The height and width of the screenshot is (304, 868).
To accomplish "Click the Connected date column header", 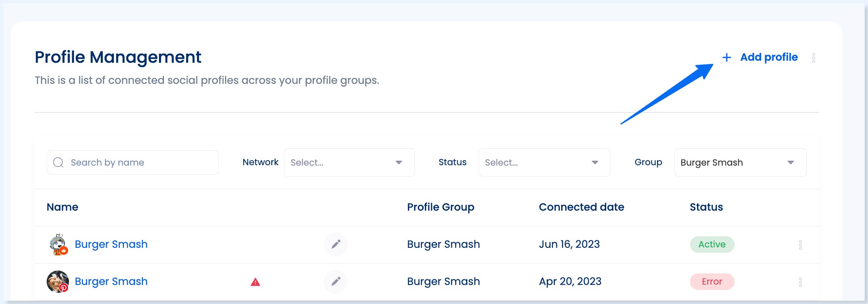I will point(581,207).
